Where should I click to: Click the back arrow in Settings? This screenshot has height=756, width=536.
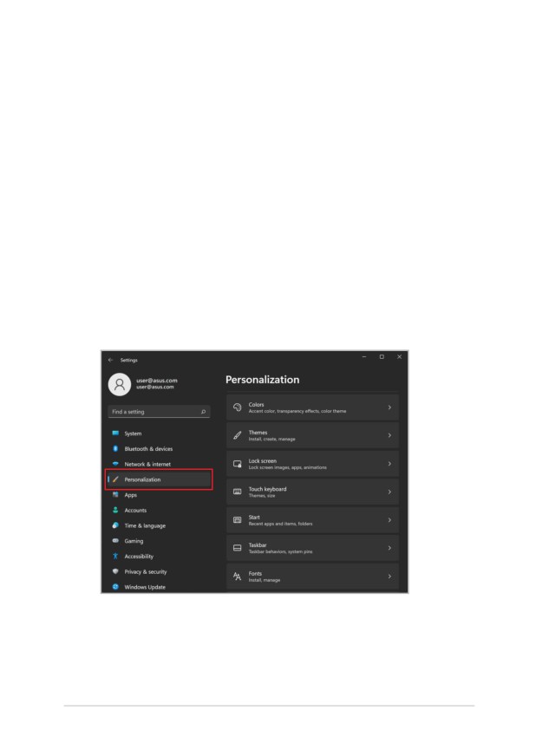tap(110, 360)
